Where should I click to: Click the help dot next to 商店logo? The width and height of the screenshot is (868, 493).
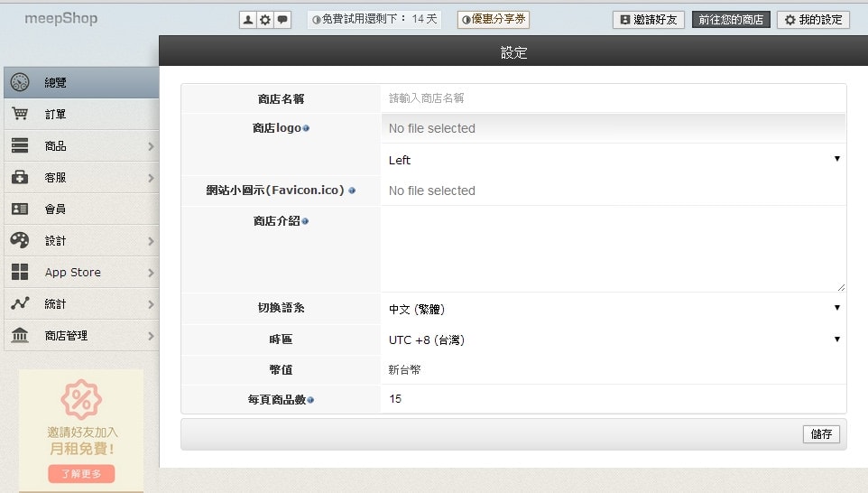pos(306,128)
